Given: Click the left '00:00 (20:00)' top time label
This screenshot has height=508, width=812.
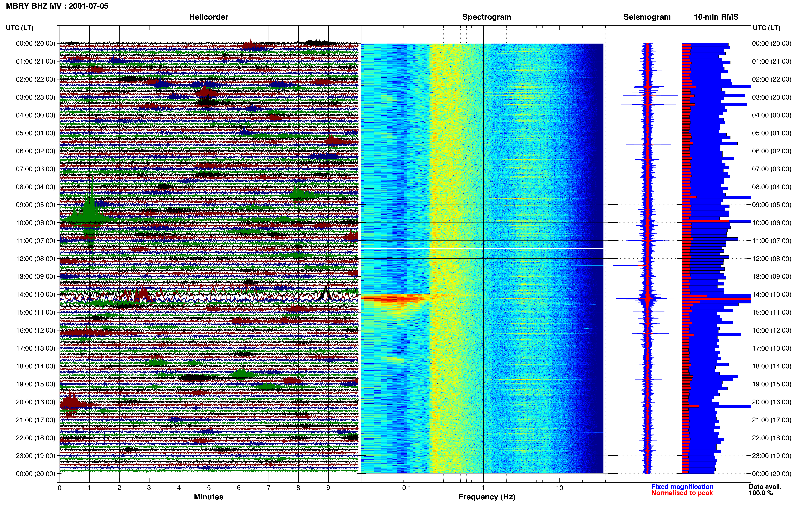Looking at the screenshot, I should (36, 43).
